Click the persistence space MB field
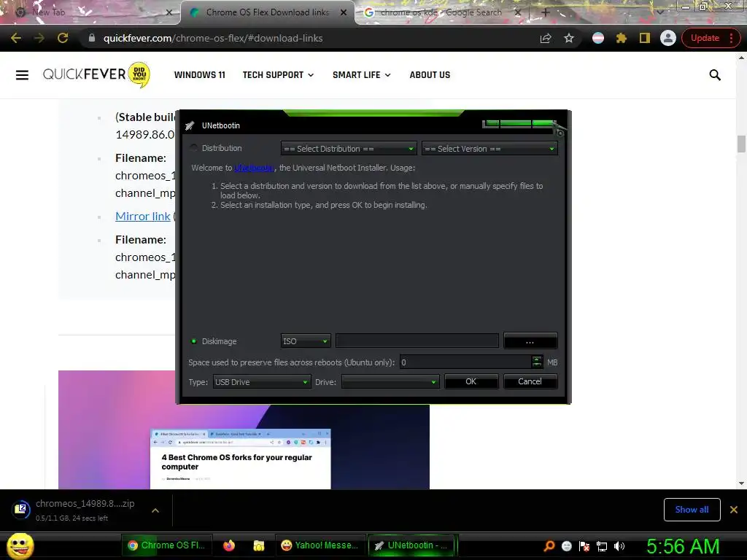This screenshot has width=747, height=560. coord(465,362)
